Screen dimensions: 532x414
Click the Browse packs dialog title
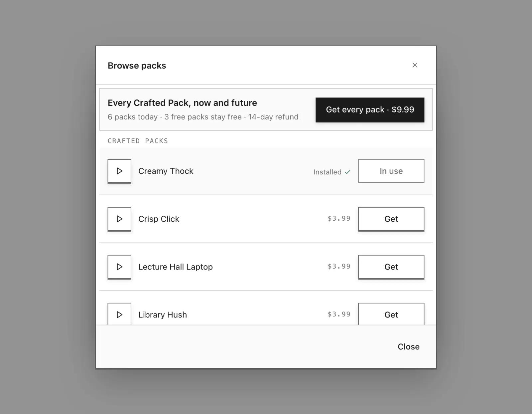tap(137, 66)
